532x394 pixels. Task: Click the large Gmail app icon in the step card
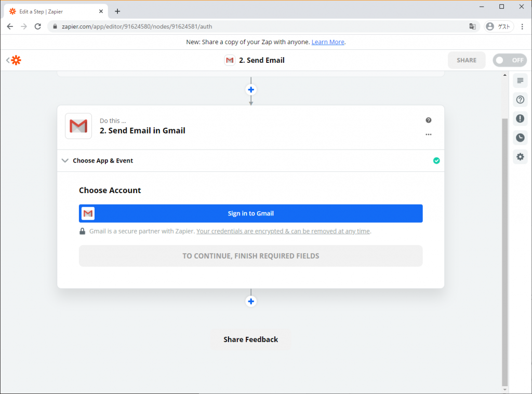click(x=78, y=126)
